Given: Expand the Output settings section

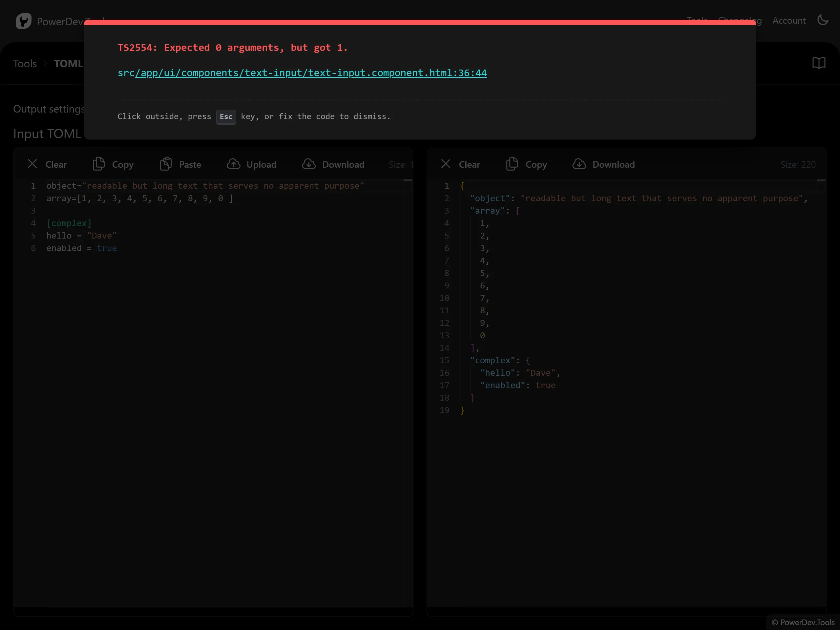Looking at the screenshot, I should (x=49, y=109).
